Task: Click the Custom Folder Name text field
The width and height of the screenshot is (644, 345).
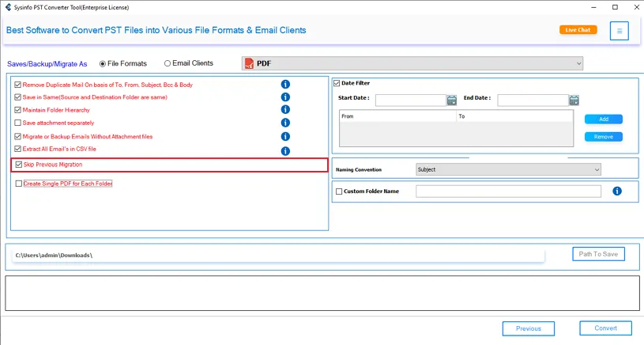Action: (508, 191)
